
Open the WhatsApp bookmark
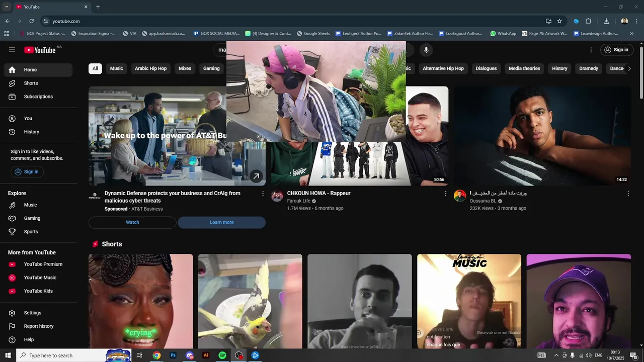click(503, 34)
